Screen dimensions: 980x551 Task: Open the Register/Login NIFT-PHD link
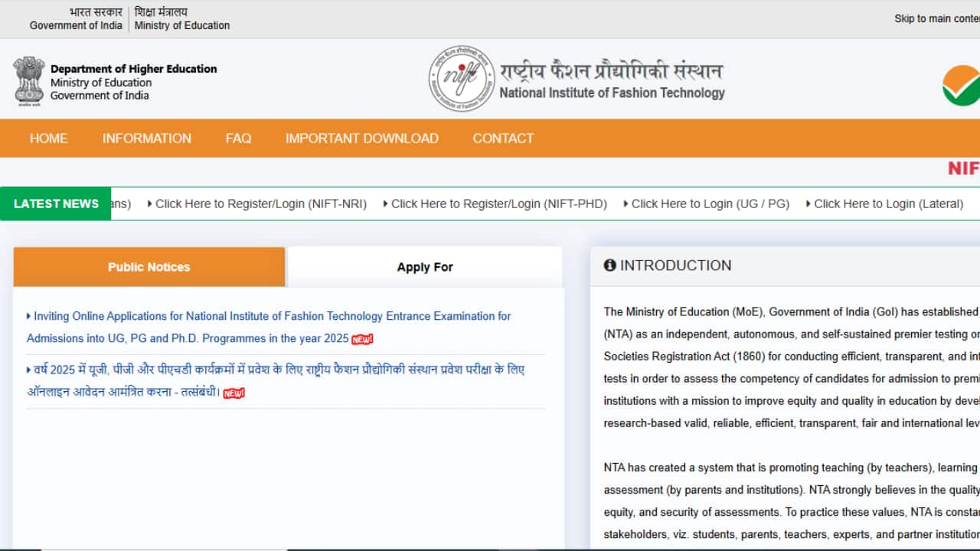click(498, 204)
